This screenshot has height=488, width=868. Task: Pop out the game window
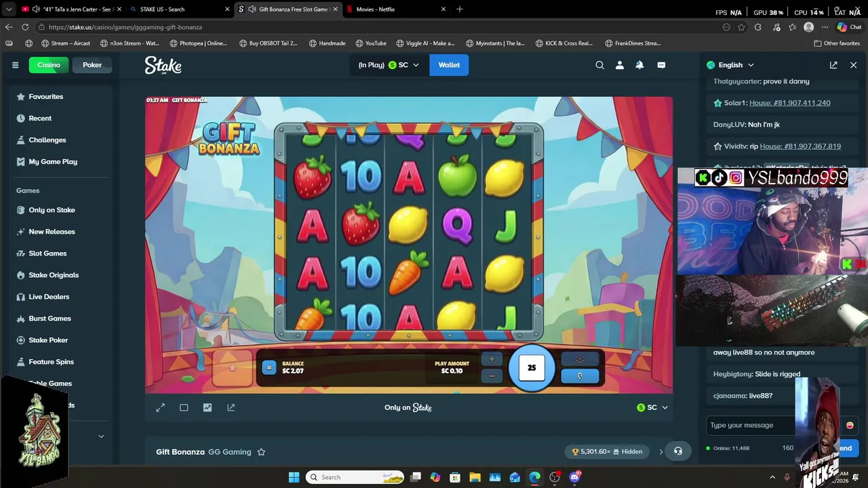231,407
